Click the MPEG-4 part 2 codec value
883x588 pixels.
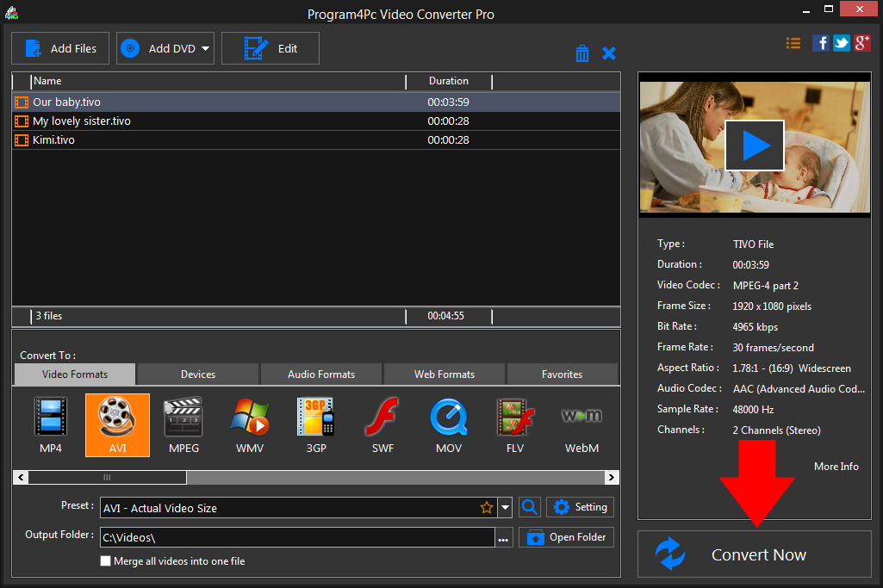765,285
